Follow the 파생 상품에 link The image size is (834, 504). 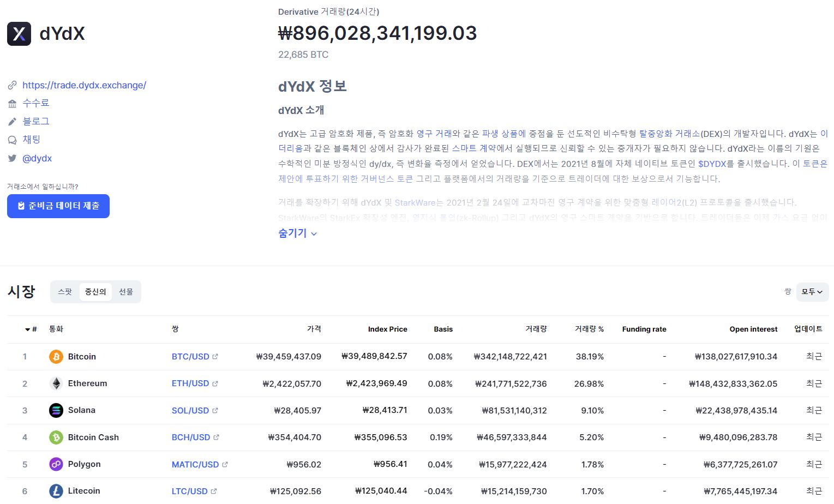(x=503, y=134)
